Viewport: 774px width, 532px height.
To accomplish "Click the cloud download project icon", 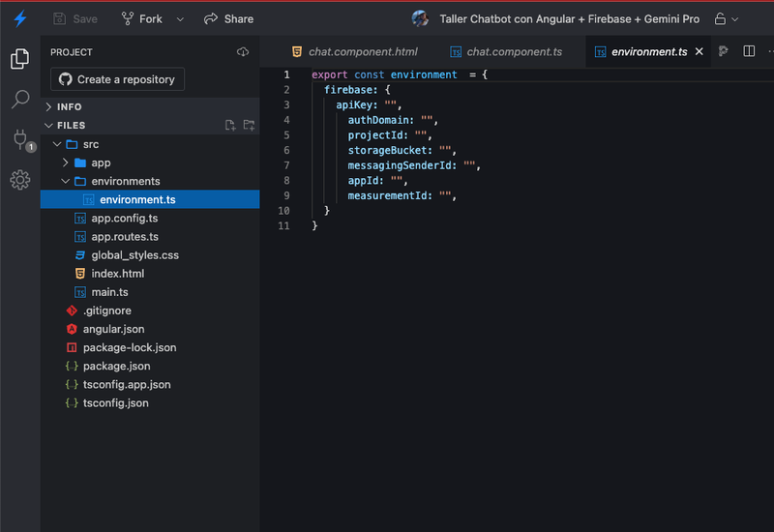I will (243, 52).
